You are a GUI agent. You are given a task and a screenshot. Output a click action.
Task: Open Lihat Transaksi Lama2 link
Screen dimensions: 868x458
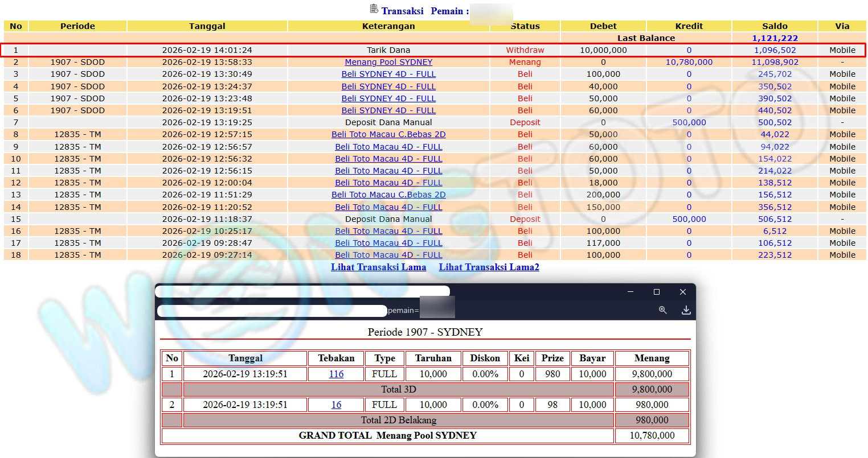coord(489,267)
